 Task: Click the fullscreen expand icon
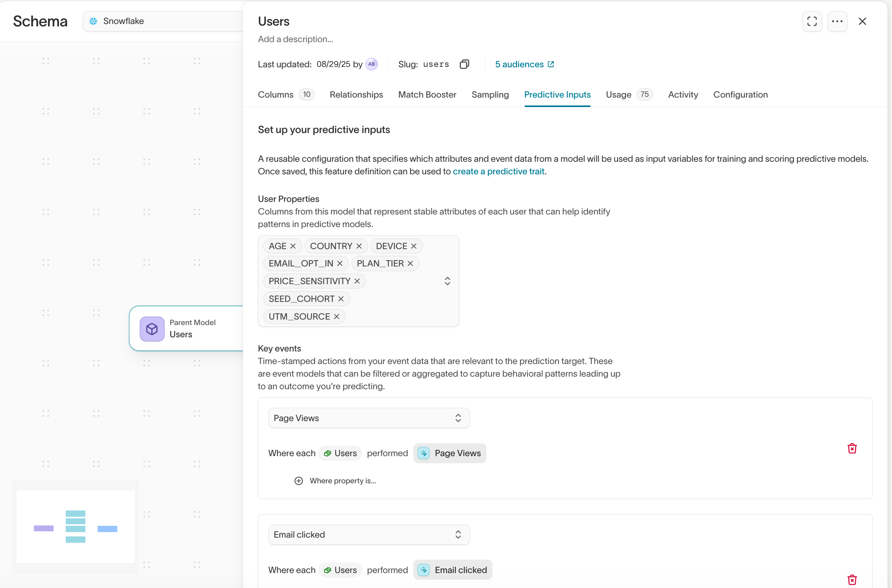pos(812,21)
